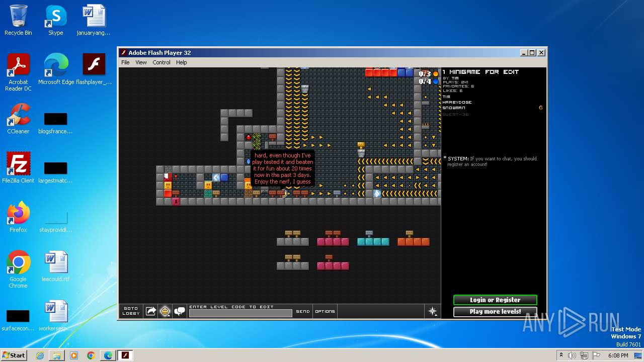Open the Options button
This screenshot has width=644, height=362.
point(325,311)
